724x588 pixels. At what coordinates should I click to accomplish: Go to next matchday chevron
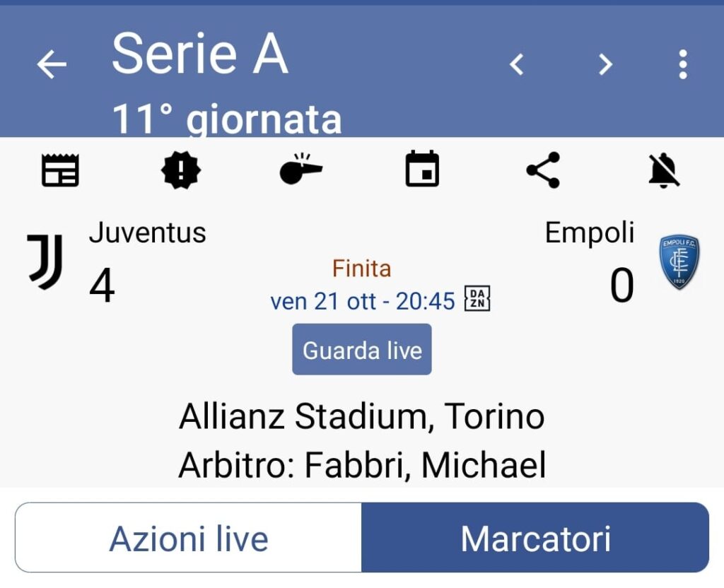click(605, 64)
